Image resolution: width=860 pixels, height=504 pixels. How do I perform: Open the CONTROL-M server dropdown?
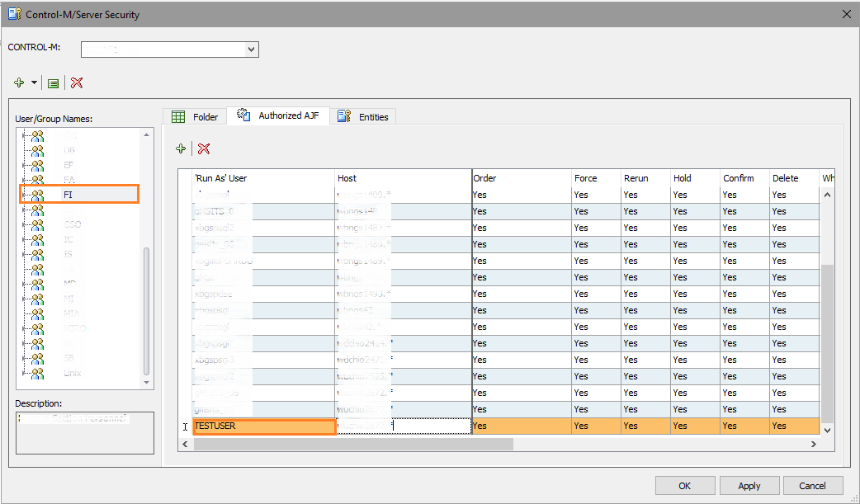[x=251, y=49]
